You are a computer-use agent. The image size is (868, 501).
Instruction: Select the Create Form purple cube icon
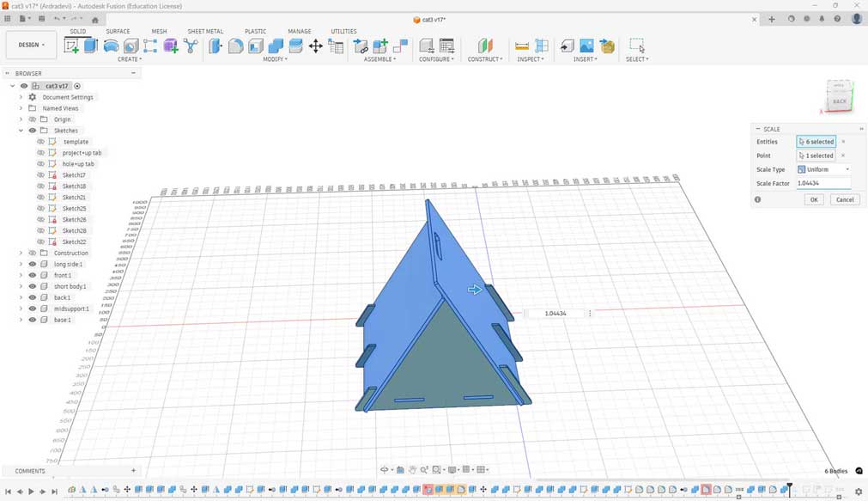coord(171,46)
